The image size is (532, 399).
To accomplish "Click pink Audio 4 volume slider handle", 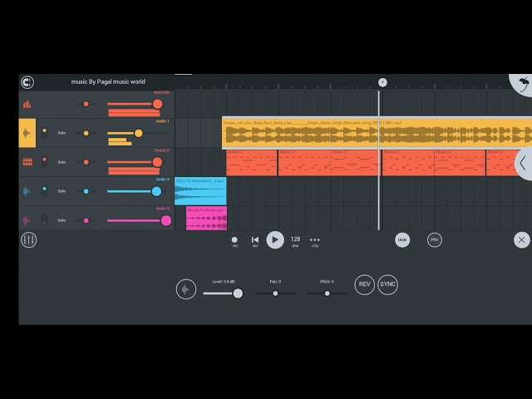I will click(166, 220).
